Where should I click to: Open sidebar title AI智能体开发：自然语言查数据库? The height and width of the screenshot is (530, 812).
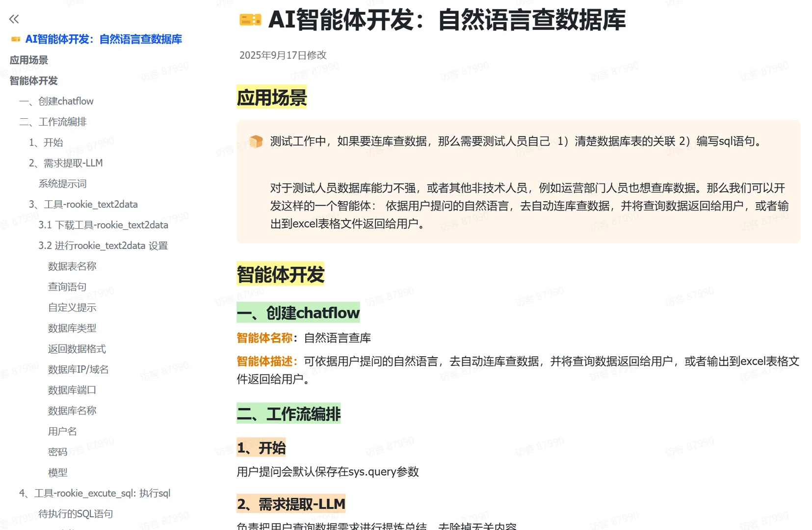click(104, 39)
